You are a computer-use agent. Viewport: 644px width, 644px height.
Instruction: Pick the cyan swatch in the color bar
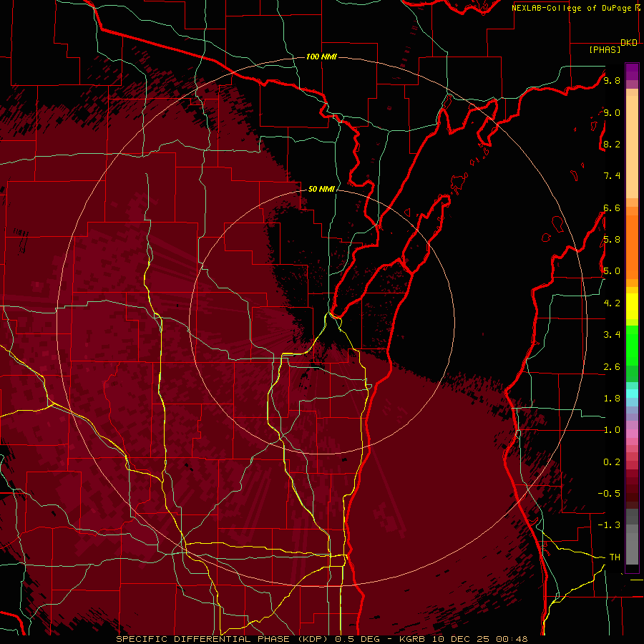pyautogui.click(x=632, y=394)
